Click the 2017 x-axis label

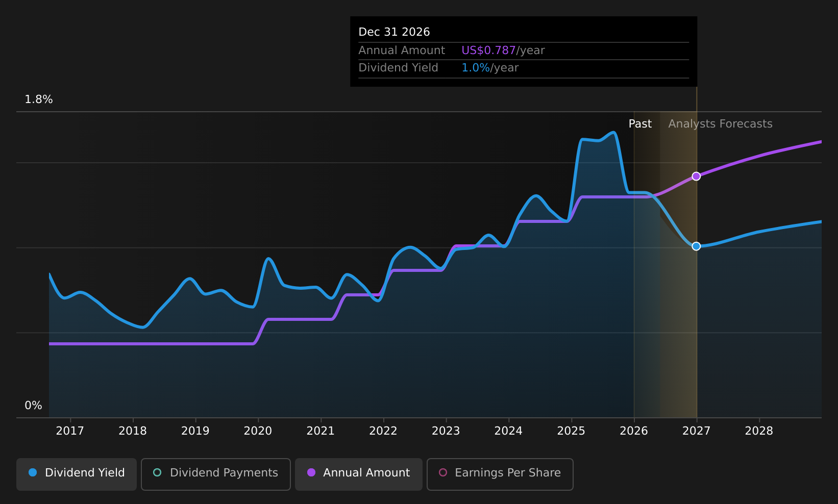(x=70, y=431)
